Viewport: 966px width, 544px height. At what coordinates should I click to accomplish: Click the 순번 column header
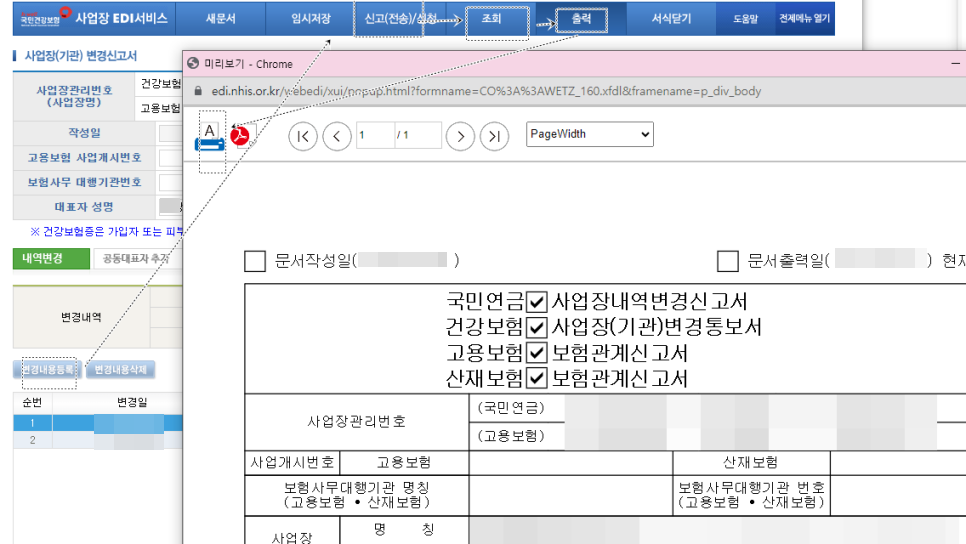coord(33,402)
